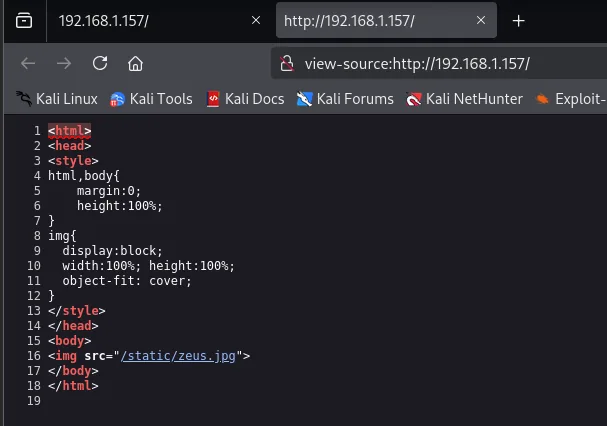The height and width of the screenshot is (426, 607).
Task: Go forward with the right arrow
Action: click(x=64, y=63)
